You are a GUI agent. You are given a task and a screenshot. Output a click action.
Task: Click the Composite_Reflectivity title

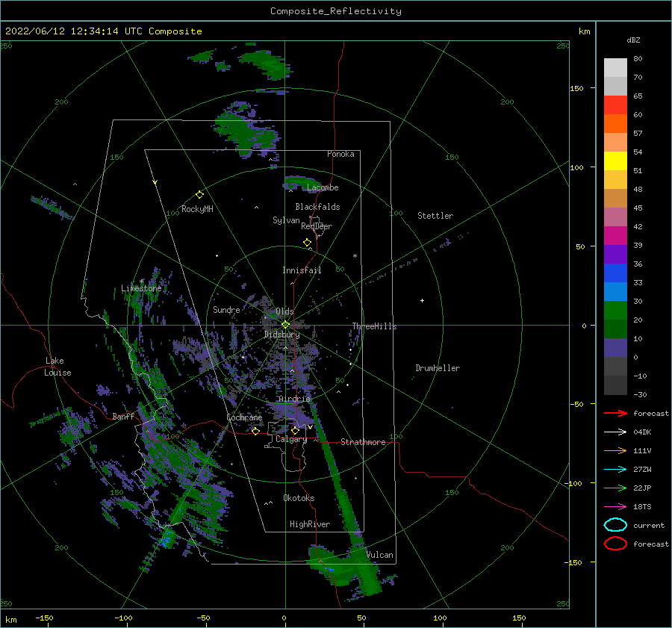(x=336, y=11)
